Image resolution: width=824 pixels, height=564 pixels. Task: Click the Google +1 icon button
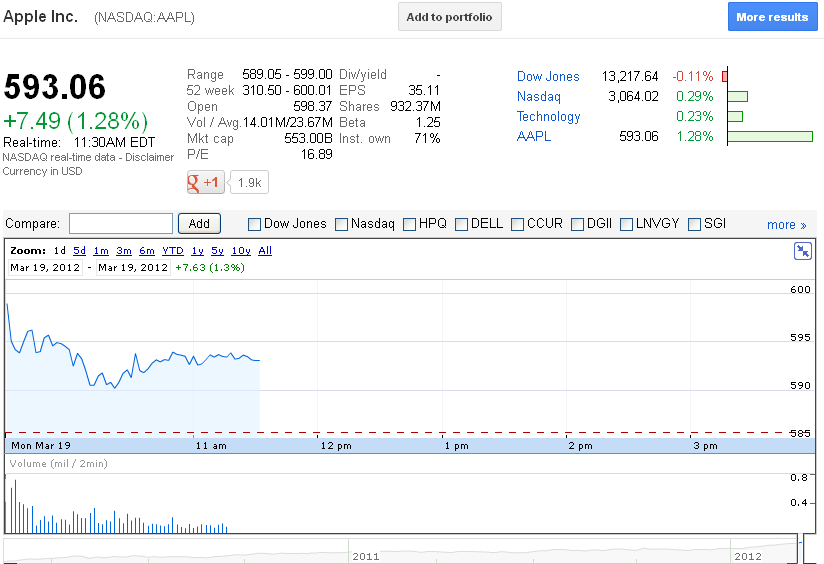[x=206, y=182]
